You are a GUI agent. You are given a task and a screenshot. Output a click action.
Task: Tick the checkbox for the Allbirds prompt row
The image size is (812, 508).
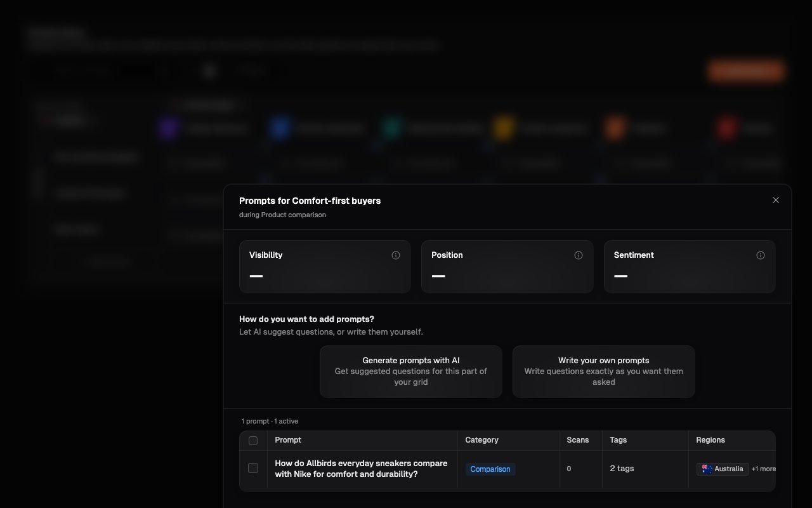253,468
